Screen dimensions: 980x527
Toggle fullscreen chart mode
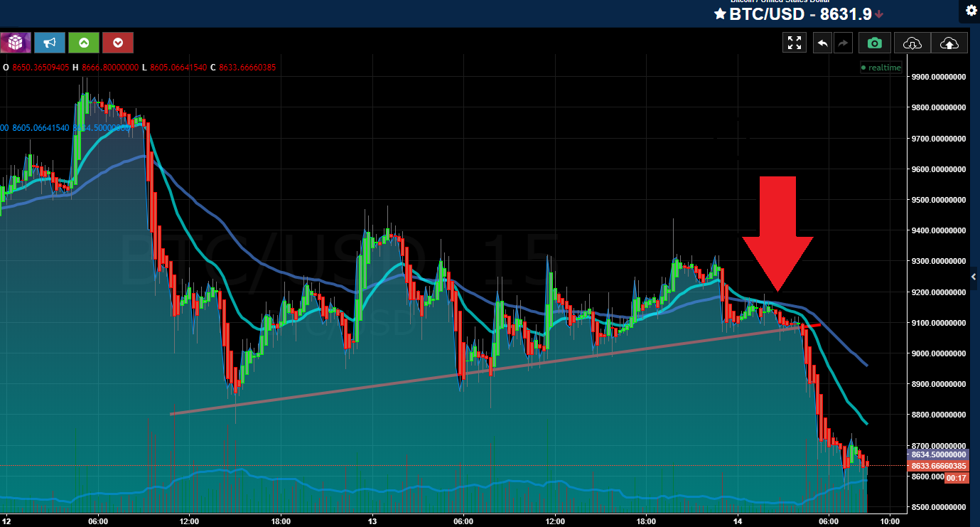point(795,43)
